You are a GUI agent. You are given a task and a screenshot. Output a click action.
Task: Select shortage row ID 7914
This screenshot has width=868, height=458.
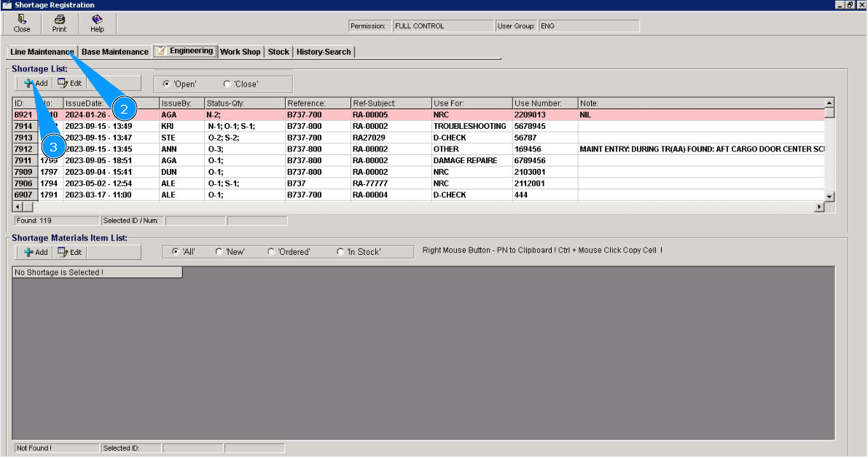click(419, 126)
